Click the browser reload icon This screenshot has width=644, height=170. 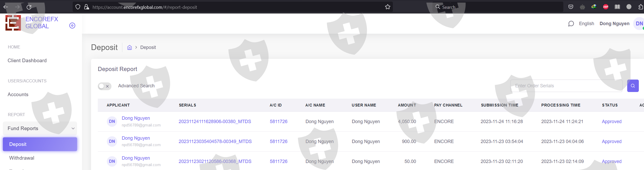click(x=29, y=7)
